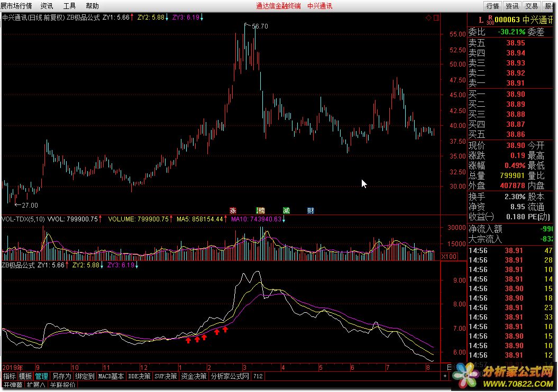Click the 2019年 label on the time axis

pyautogui.click(x=13, y=368)
